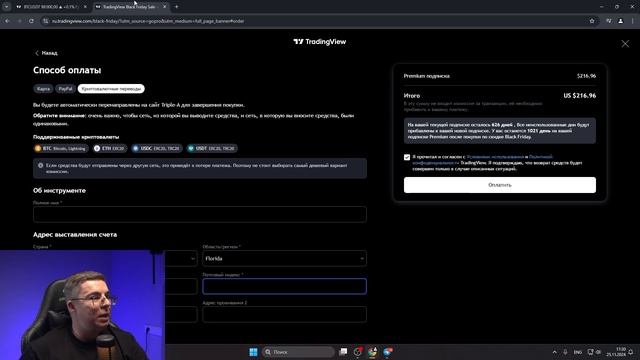Click the USDC ERC20, TRC20 chip
Screen dimensions: 640x360
(156, 148)
